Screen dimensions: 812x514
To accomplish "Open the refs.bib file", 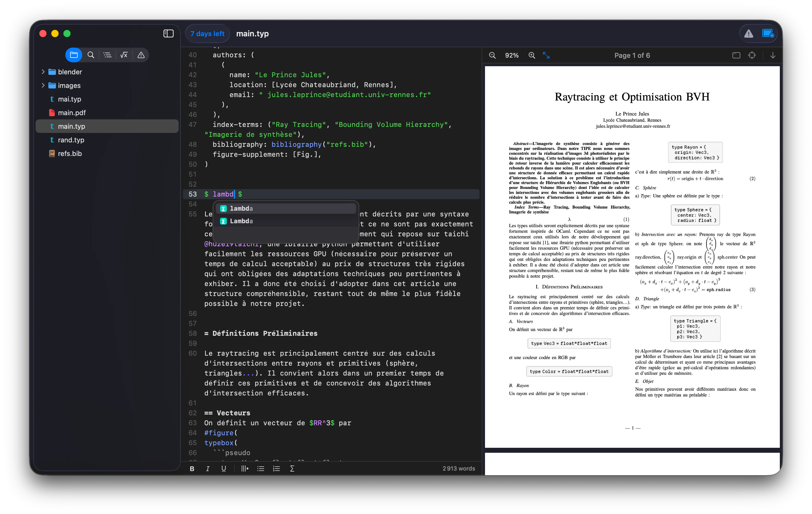I will click(x=107, y=153).
